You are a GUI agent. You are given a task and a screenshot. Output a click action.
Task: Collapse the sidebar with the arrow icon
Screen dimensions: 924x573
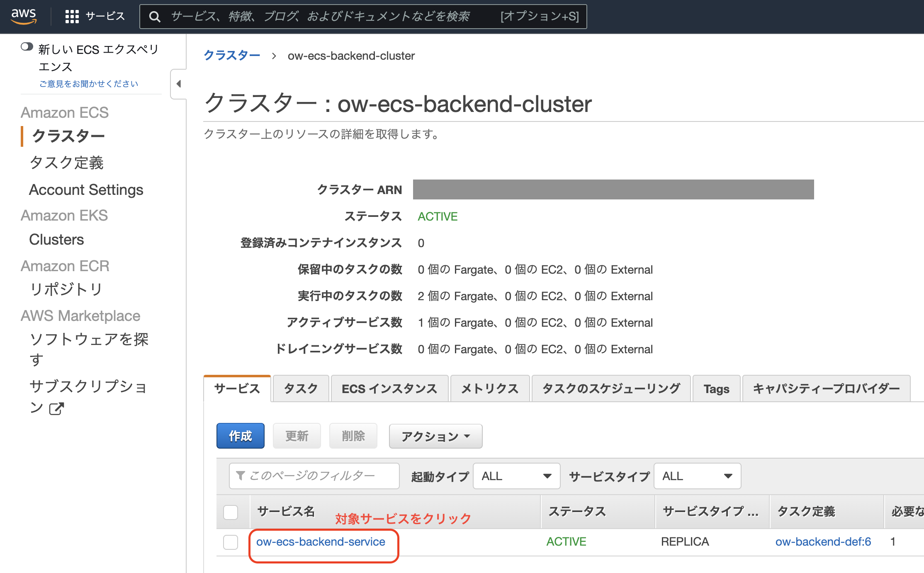pos(178,83)
